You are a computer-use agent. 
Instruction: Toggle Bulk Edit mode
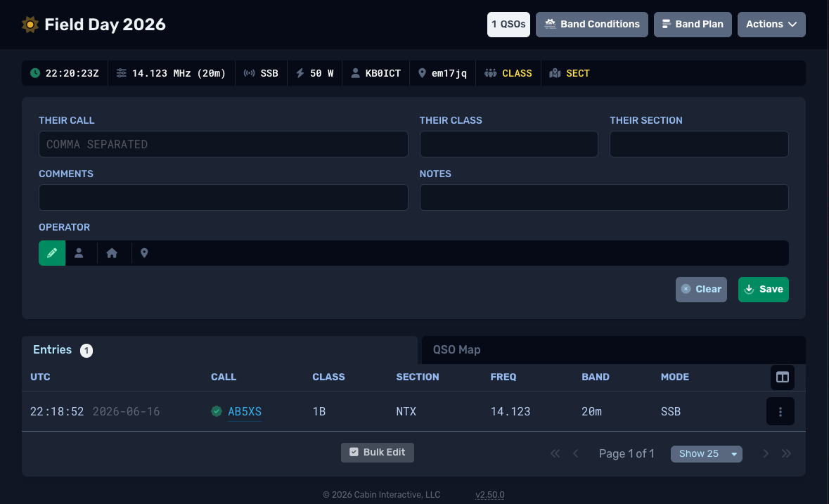point(378,453)
